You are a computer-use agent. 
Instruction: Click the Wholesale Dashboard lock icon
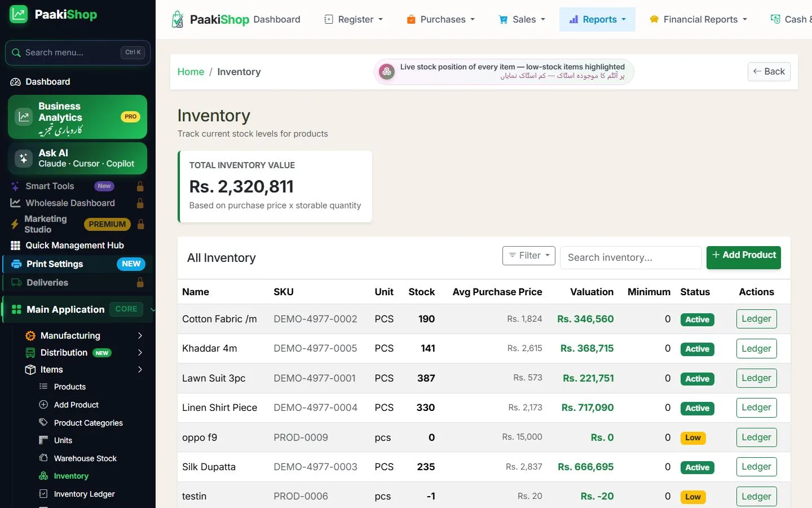pyautogui.click(x=140, y=203)
